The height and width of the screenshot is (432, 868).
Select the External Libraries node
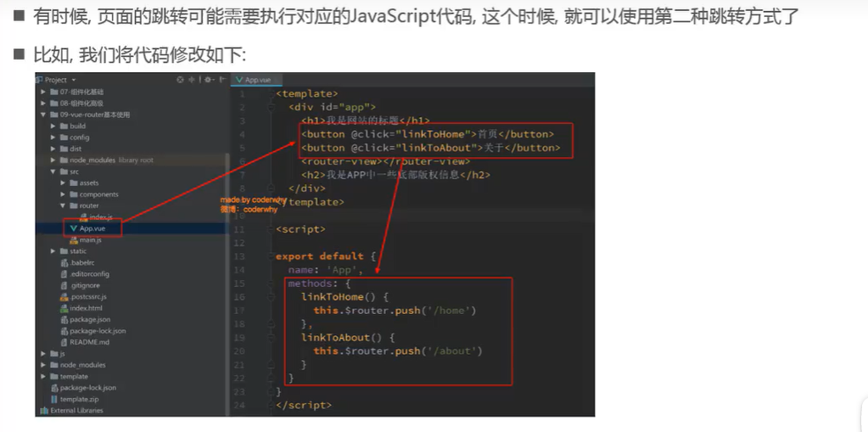coord(76,411)
